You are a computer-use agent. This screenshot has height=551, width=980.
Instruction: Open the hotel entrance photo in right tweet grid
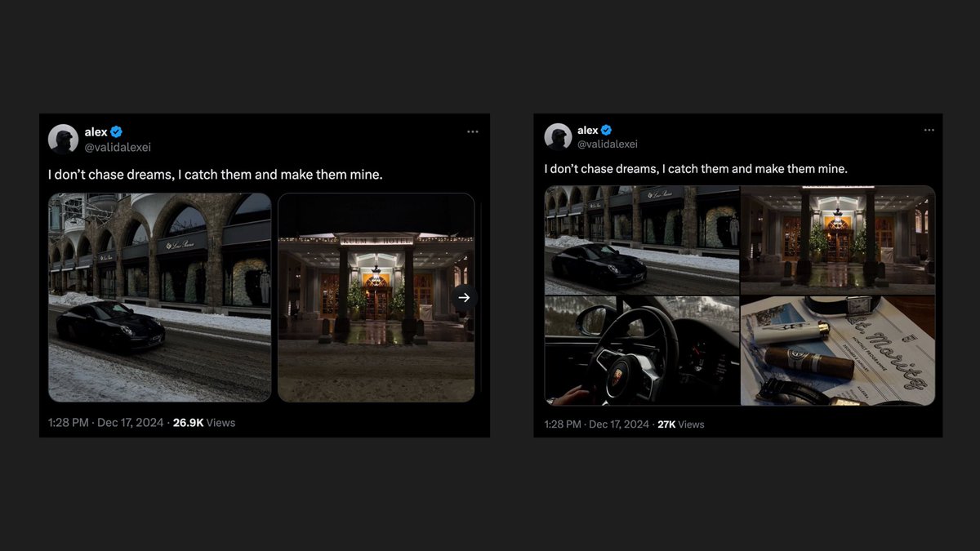838,240
